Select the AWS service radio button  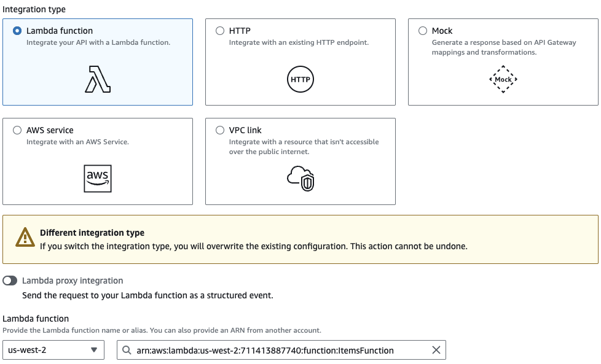(x=17, y=130)
